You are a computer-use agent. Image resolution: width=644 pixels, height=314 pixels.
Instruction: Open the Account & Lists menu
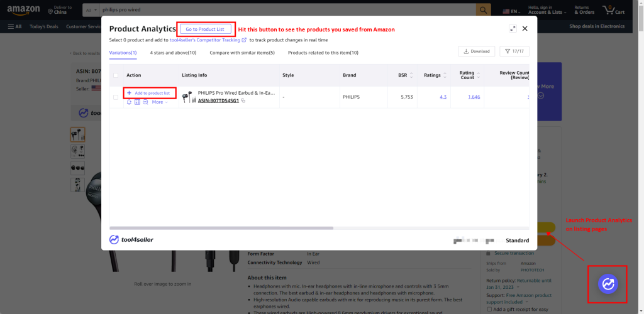click(547, 9)
